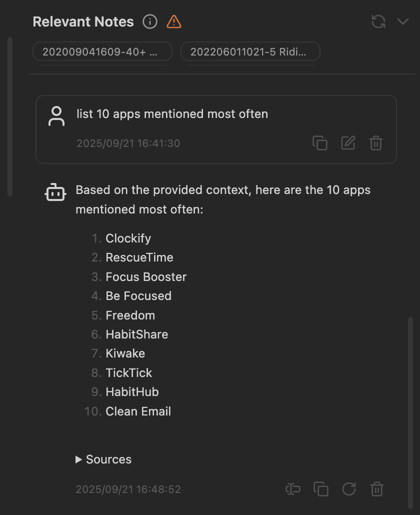The height and width of the screenshot is (515, 420).
Task: Click the orange warning triangle icon
Action: click(174, 22)
